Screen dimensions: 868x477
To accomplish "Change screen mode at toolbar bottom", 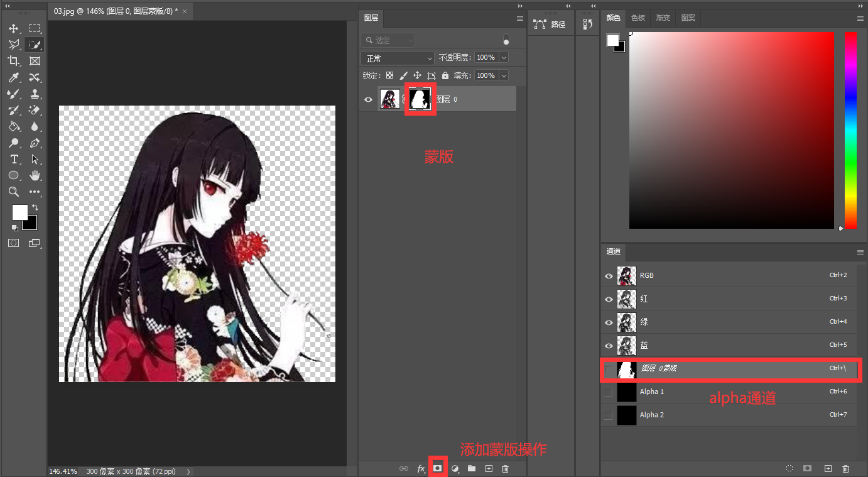I will [35, 243].
